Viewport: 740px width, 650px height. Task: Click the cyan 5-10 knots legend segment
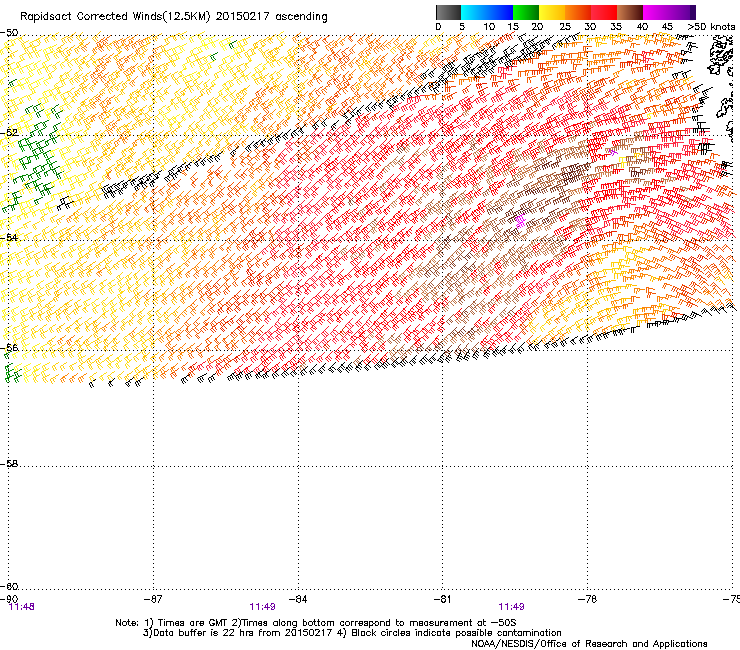(x=474, y=12)
